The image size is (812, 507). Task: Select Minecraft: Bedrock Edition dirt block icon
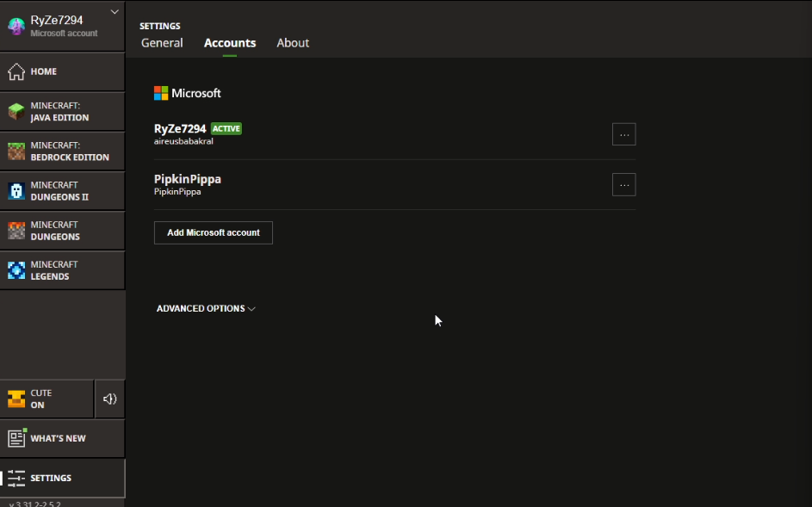tap(16, 151)
